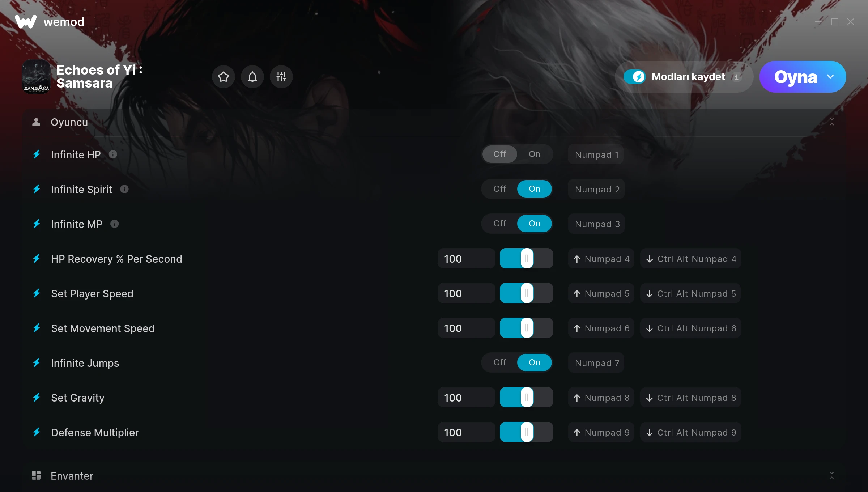Turn Infinite HP On
The height and width of the screenshot is (492, 868).
pyautogui.click(x=535, y=154)
